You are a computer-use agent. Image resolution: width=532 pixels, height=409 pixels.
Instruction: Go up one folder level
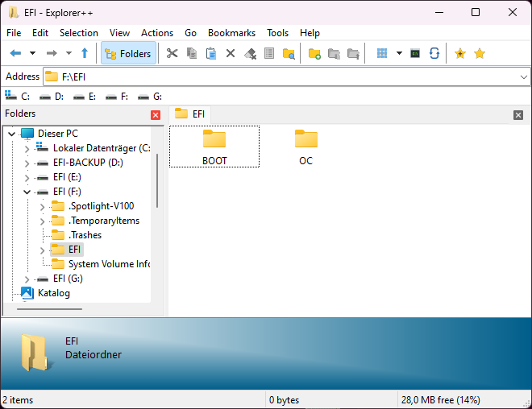pyautogui.click(x=85, y=53)
